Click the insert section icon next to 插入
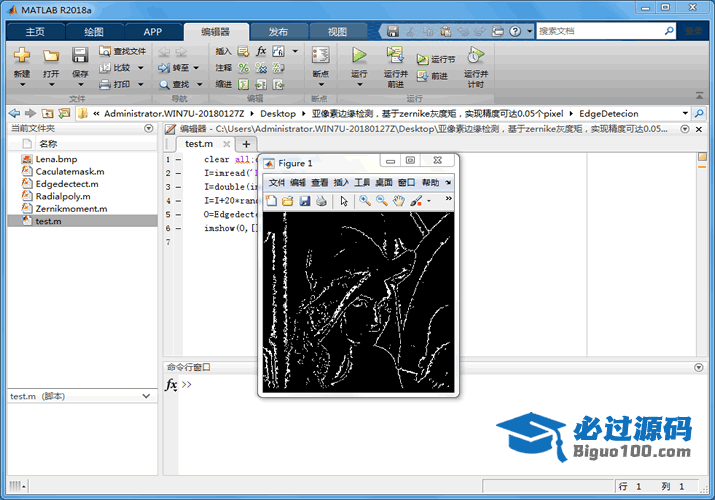This screenshot has height=500, width=715. pos(244,51)
